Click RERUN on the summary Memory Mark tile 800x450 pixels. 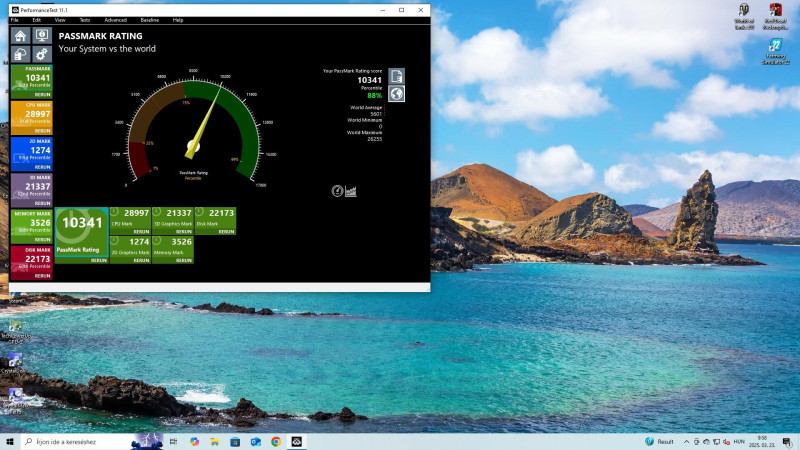[x=184, y=260]
